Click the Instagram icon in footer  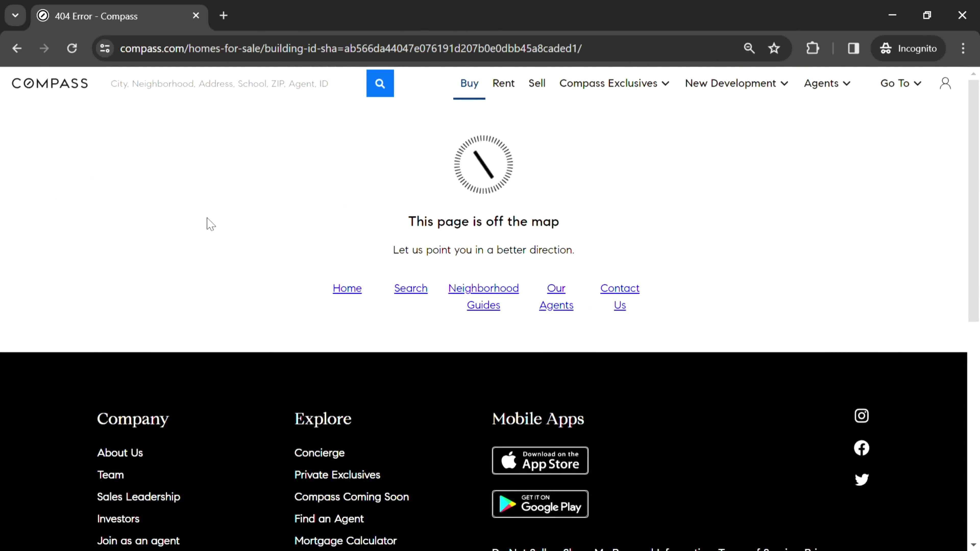(x=862, y=415)
